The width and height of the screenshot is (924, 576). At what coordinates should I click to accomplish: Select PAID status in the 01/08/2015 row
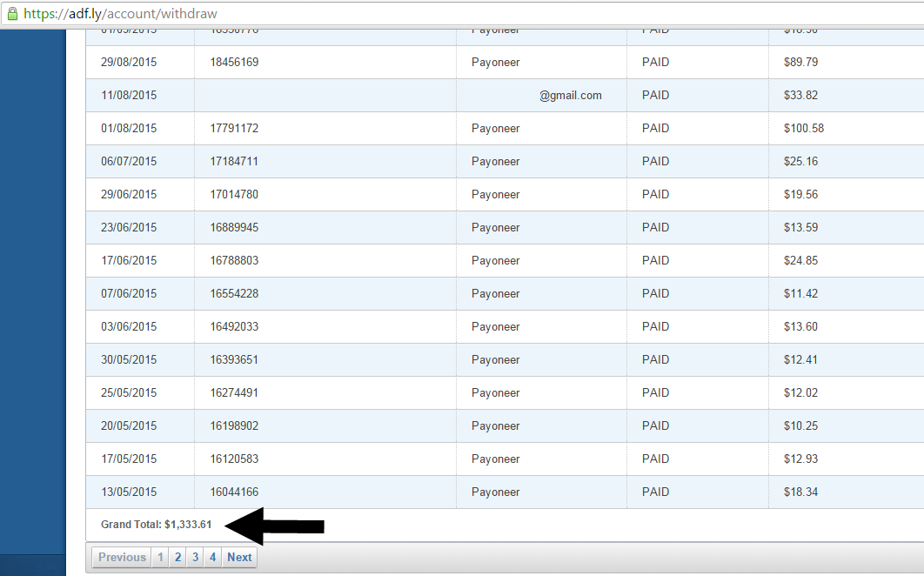point(655,128)
